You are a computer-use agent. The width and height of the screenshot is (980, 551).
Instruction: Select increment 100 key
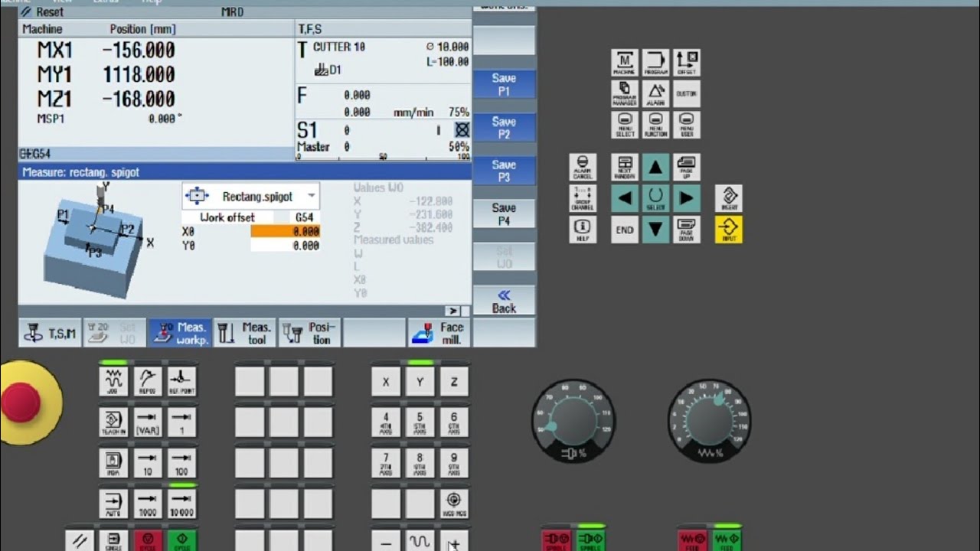(x=182, y=463)
